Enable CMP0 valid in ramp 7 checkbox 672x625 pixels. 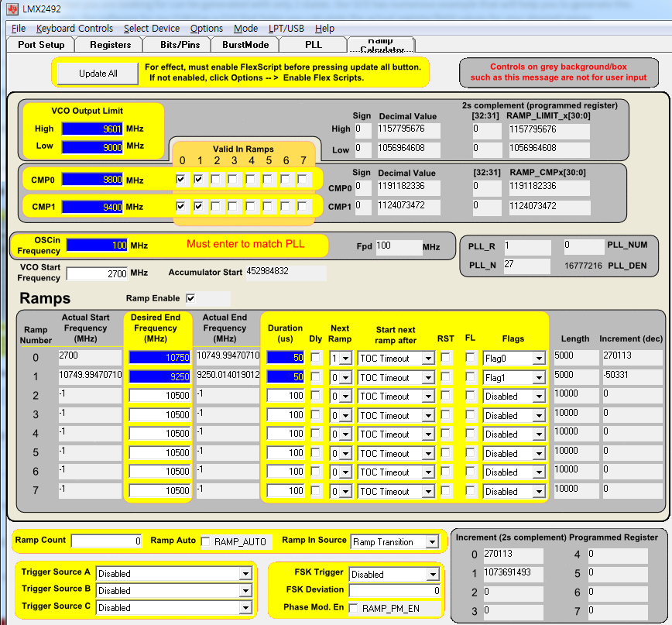pyautogui.click(x=302, y=179)
